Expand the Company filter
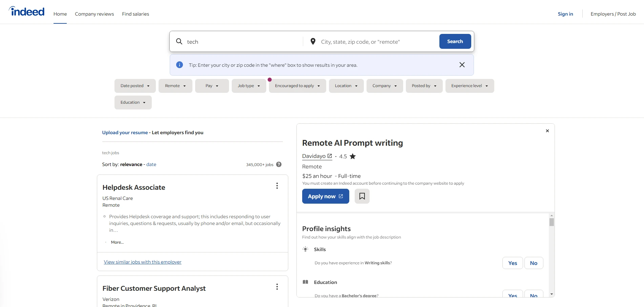This screenshot has width=644, height=307. tap(385, 86)
